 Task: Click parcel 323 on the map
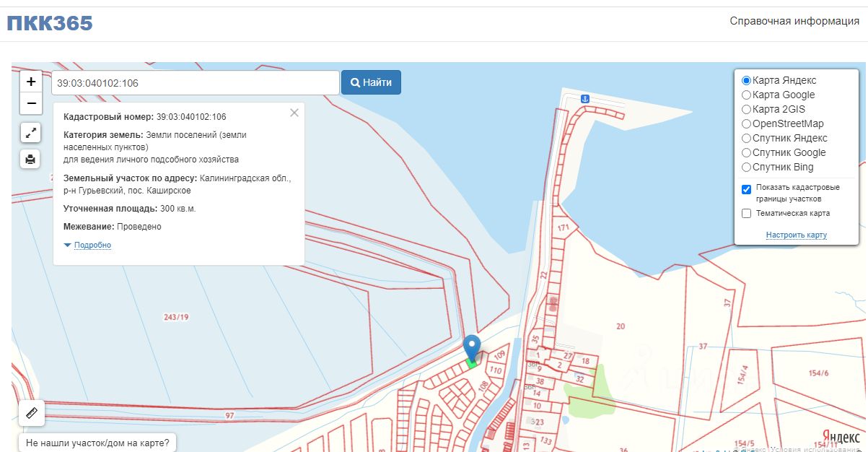click(537, 422)
